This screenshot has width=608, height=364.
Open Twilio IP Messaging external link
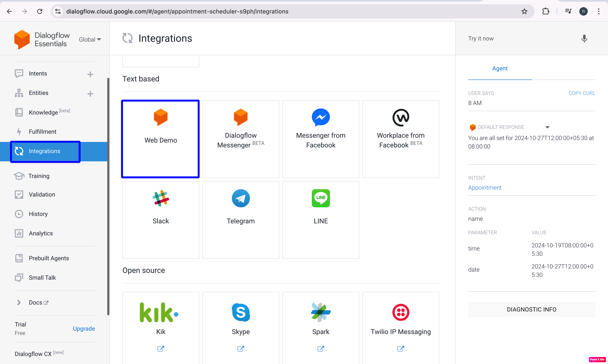click(x=401, y=349)
